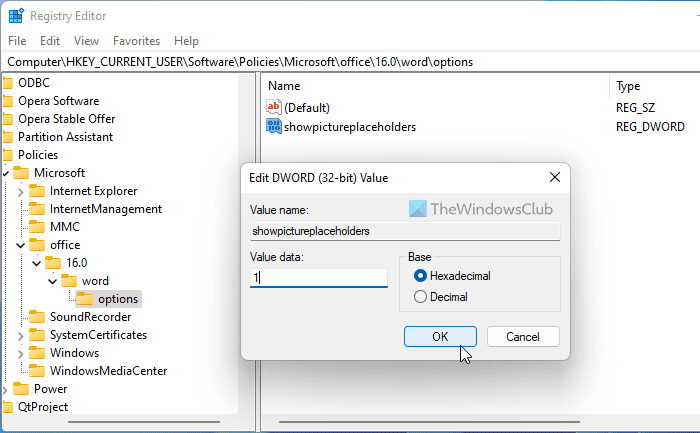Click the SoundRecorder folder icon
The width and height of the screenshot is (700, 433).
click(37, 317)
